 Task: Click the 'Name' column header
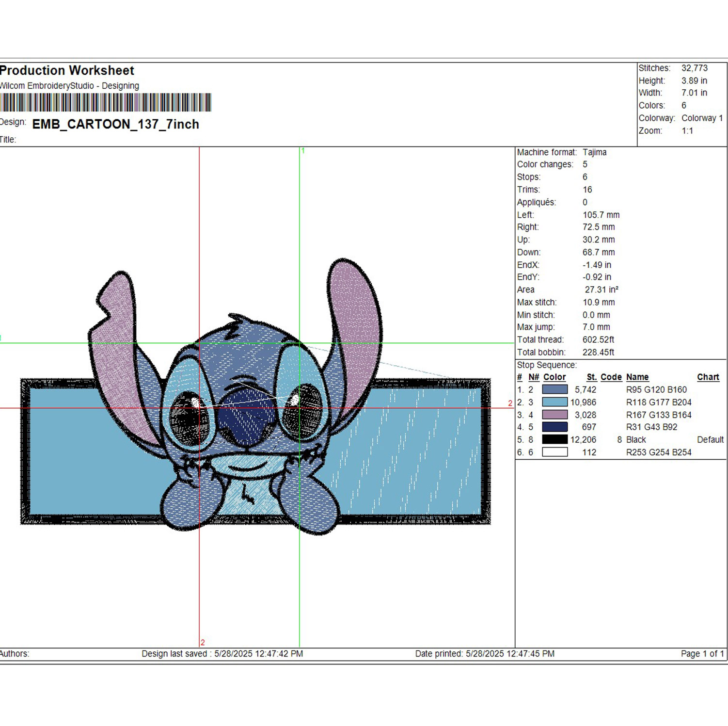[637, 377]
